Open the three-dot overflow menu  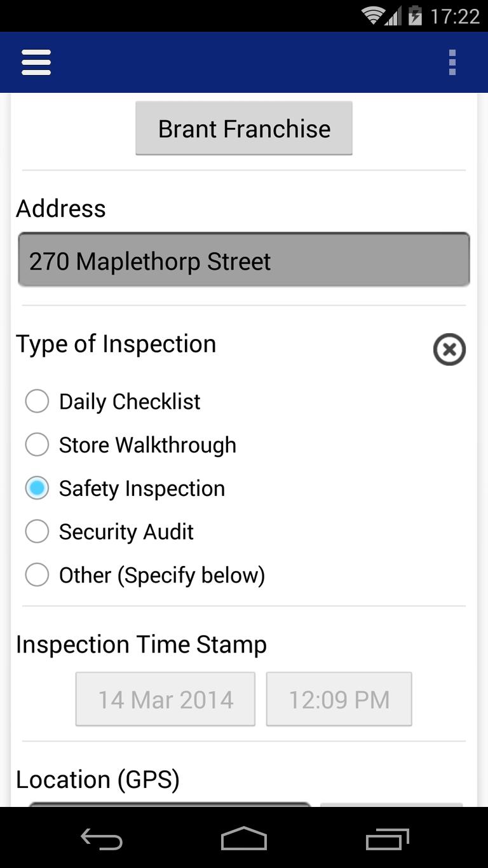pyautogui.click(x=452, y=62)
